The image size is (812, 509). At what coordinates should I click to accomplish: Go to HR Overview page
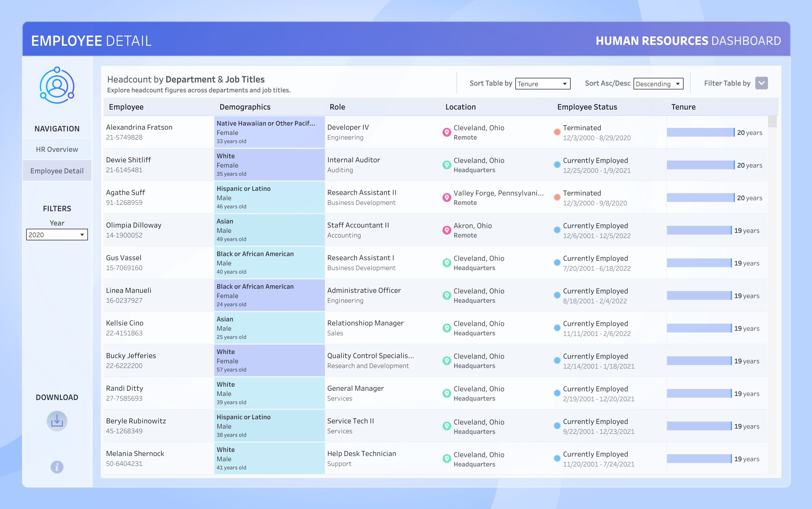tap(57, 149)
